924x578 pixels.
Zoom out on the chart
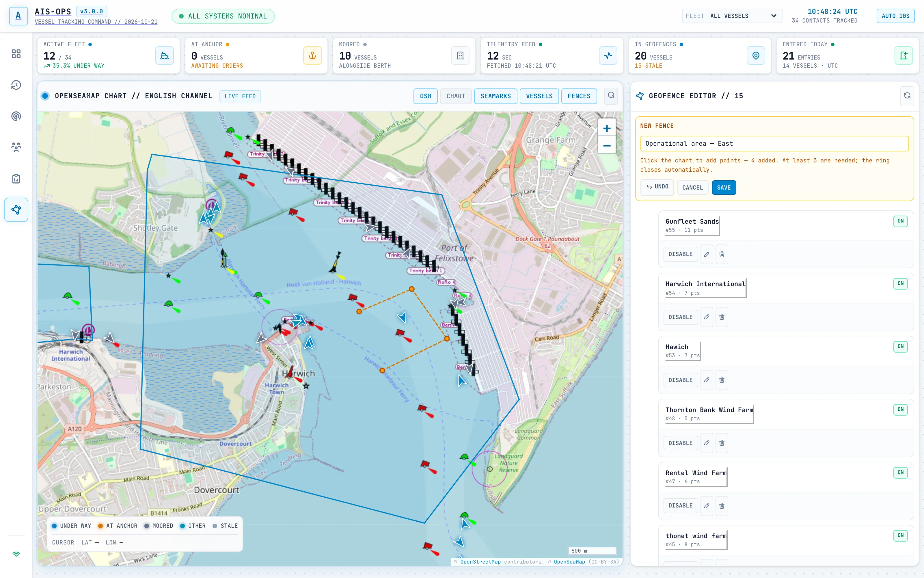click(x=607, y=146)
